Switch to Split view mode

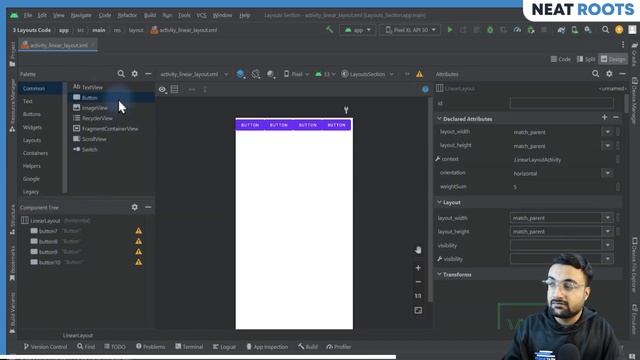(x=586, y=59)
